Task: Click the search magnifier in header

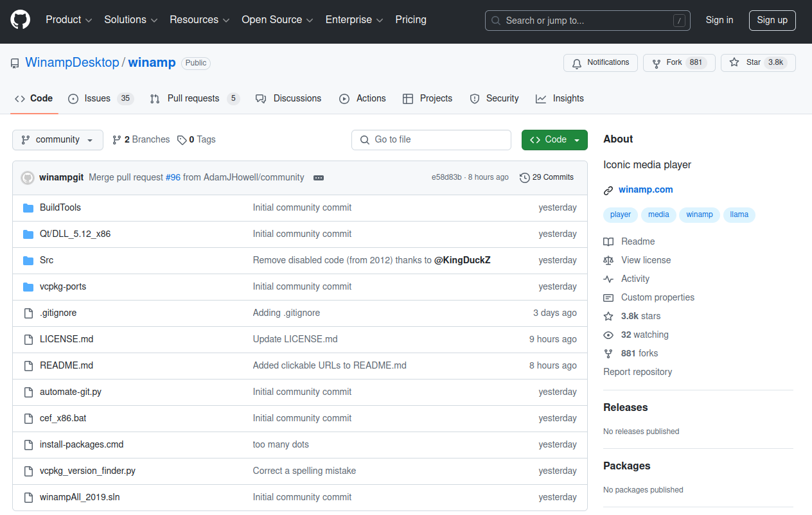Action: point(496,21)
